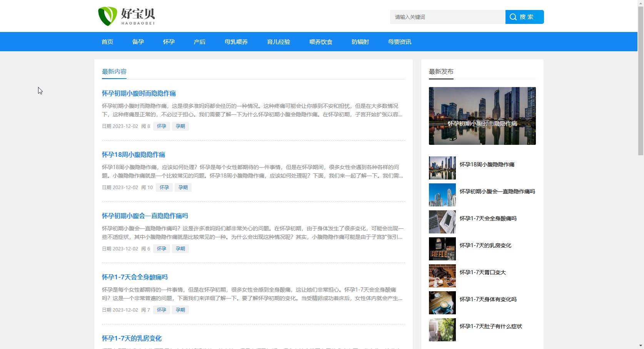Open sidebar thumbnail for 怀孕1-7天胃口变大
The height and width of the screenshot is (349, 644).
pos(442,276)
